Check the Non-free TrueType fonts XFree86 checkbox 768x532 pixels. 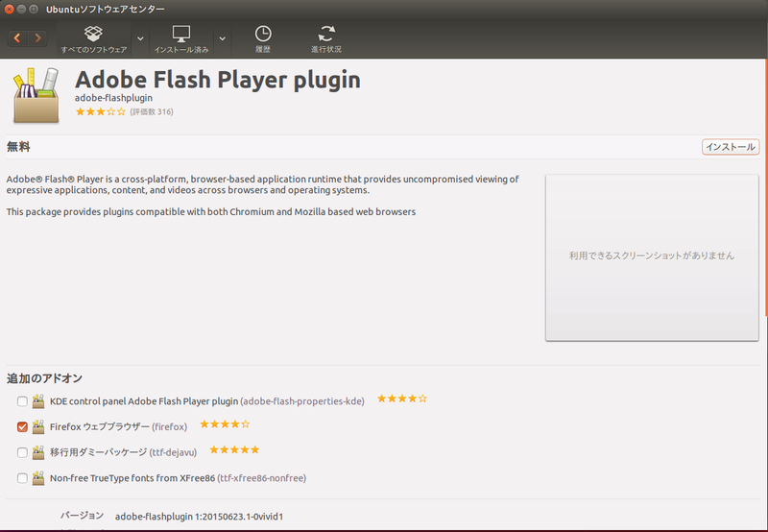click(x=22, y=478)
